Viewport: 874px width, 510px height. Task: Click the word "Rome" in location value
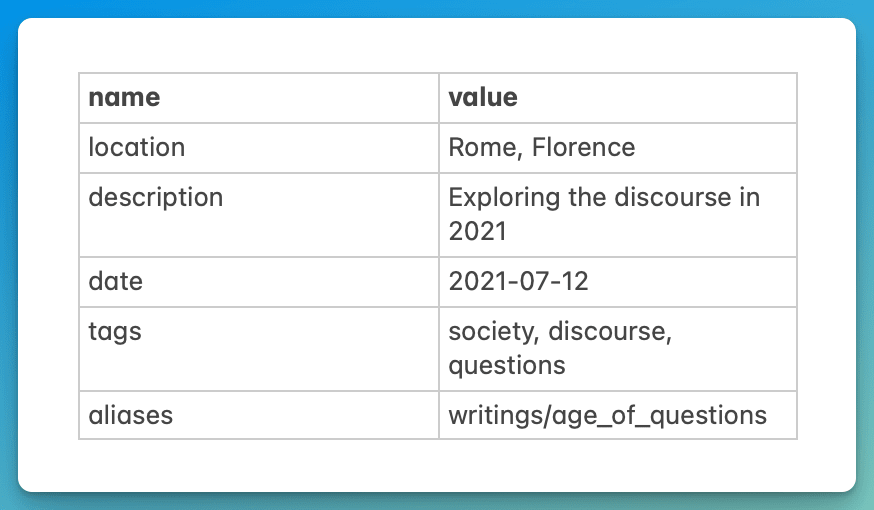(484, 148)
